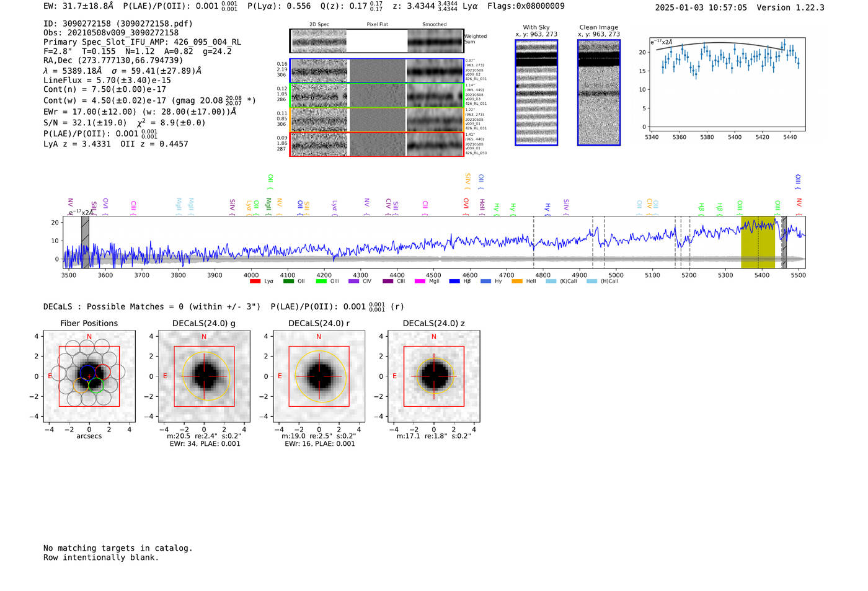
Task: Select the (K)CaII legend swatch
Action: pyautogui.click(x=551, y=281)
